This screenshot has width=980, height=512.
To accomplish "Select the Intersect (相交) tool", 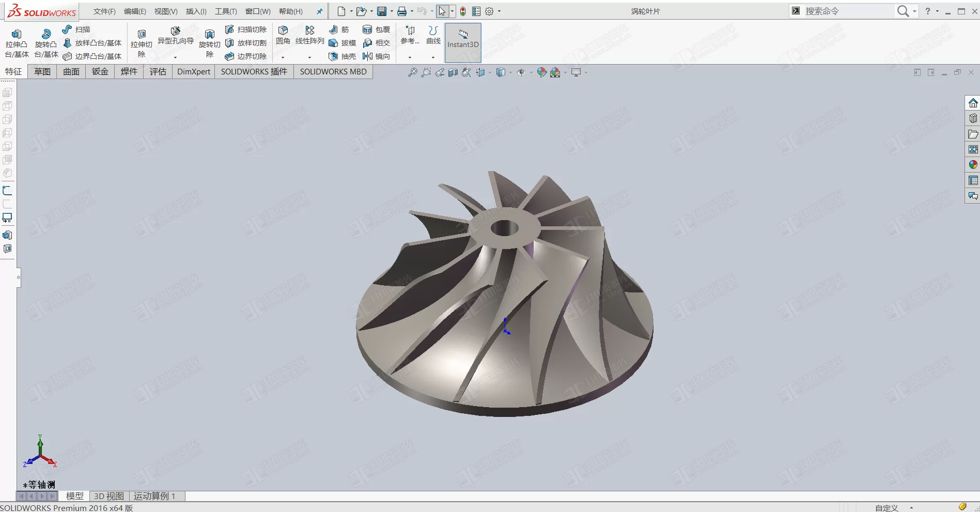I will pyautogui.click(x=376, y=43).
